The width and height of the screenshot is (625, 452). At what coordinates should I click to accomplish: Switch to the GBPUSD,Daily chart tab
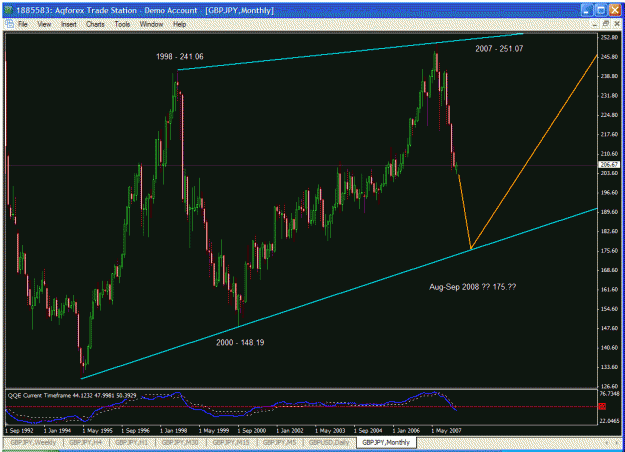(329, 442)
